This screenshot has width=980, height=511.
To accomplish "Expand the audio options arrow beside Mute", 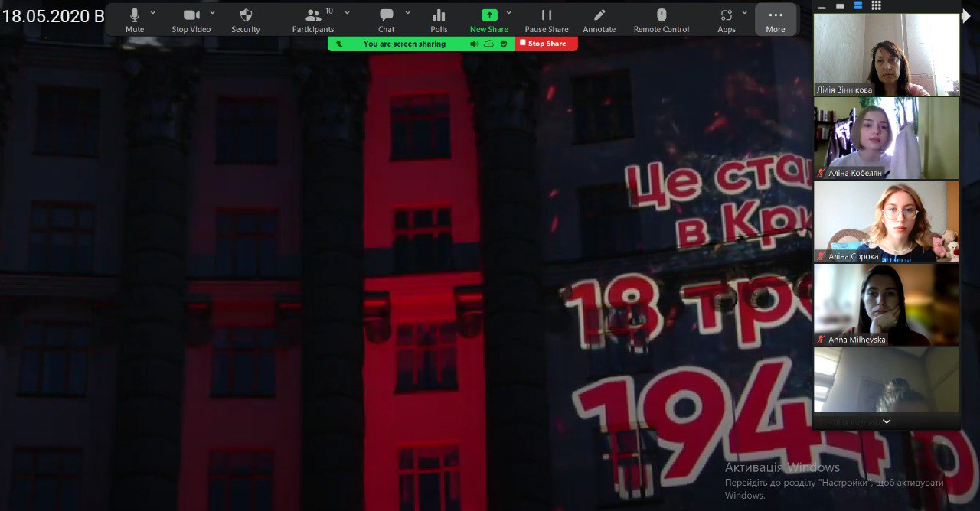I will (x=152, y=13).
